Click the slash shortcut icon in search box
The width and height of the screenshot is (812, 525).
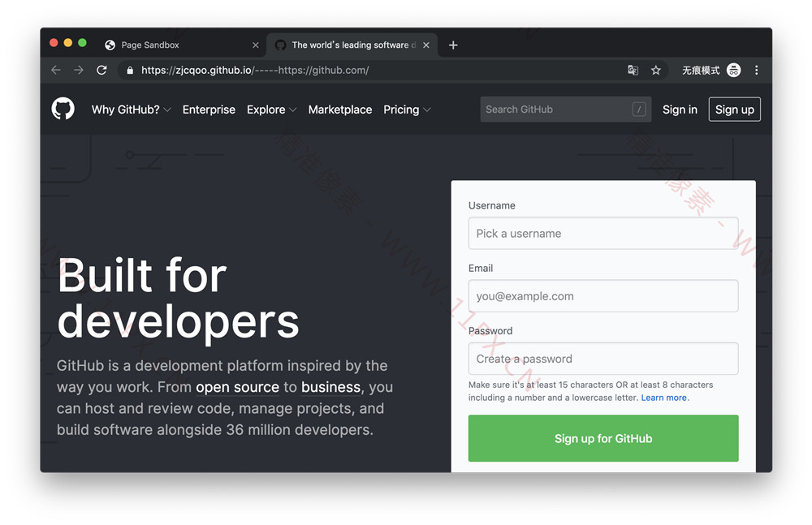pyautogui.click(x=639, y=110)
